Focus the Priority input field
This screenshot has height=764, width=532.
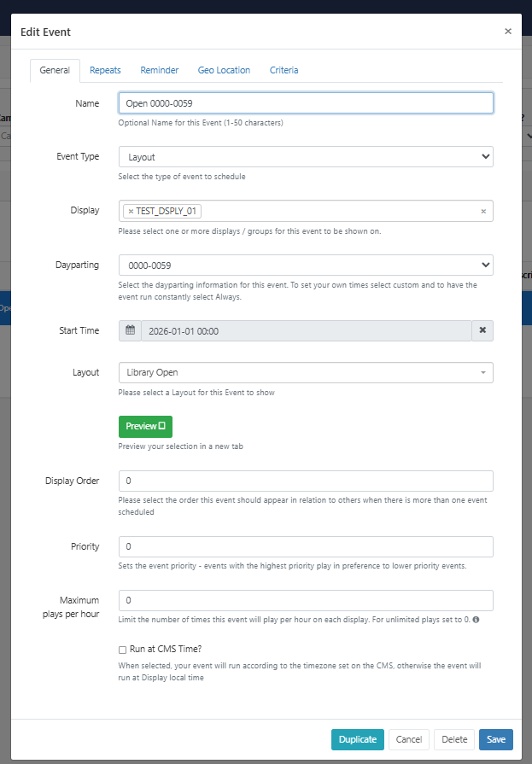(x=306, y=546)
